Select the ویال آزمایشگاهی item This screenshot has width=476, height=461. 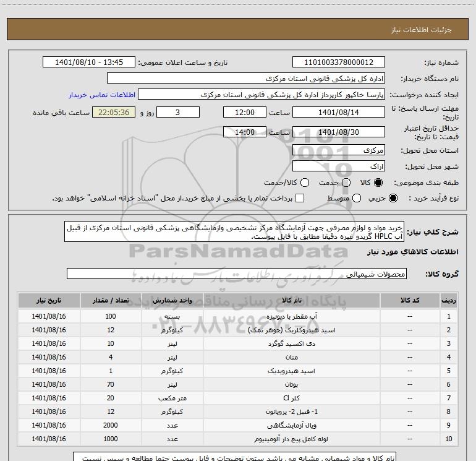[291, 426]
